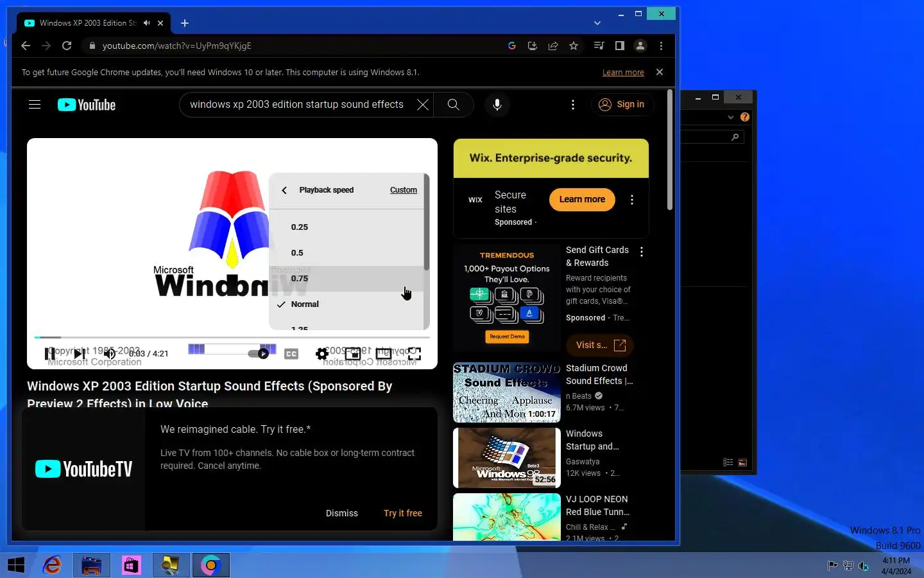The image size is (924, 578).
Task: Enter full screen mode
Action: pos(415,354)
